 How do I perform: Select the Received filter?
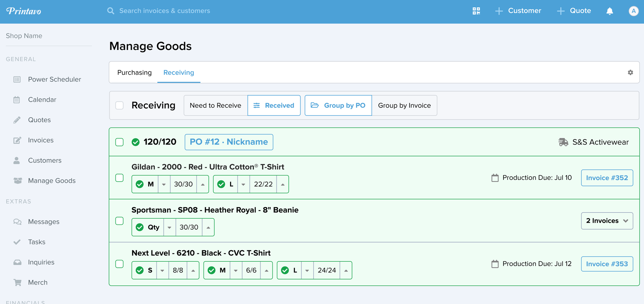(274, 105)
